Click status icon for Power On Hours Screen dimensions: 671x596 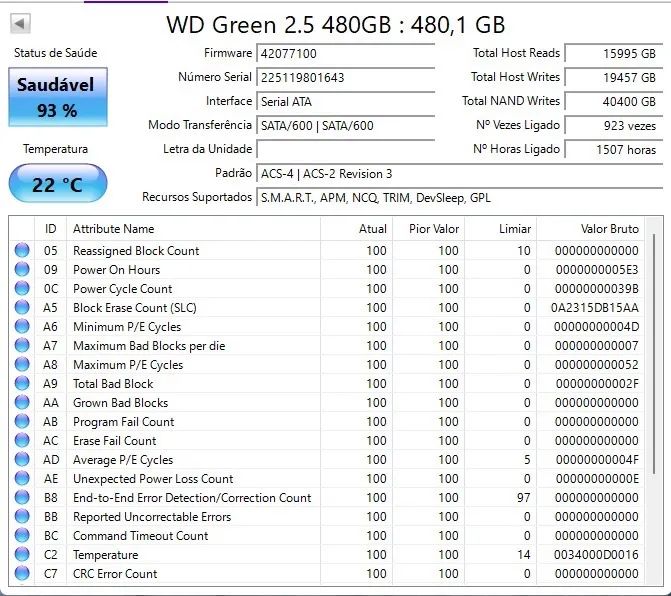click(22, 270)
